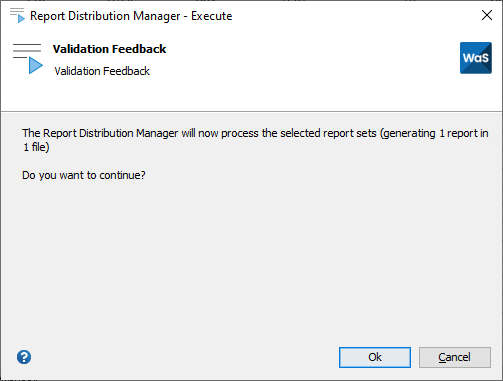Confirm processing with the Ok button

tap(375, 357)
